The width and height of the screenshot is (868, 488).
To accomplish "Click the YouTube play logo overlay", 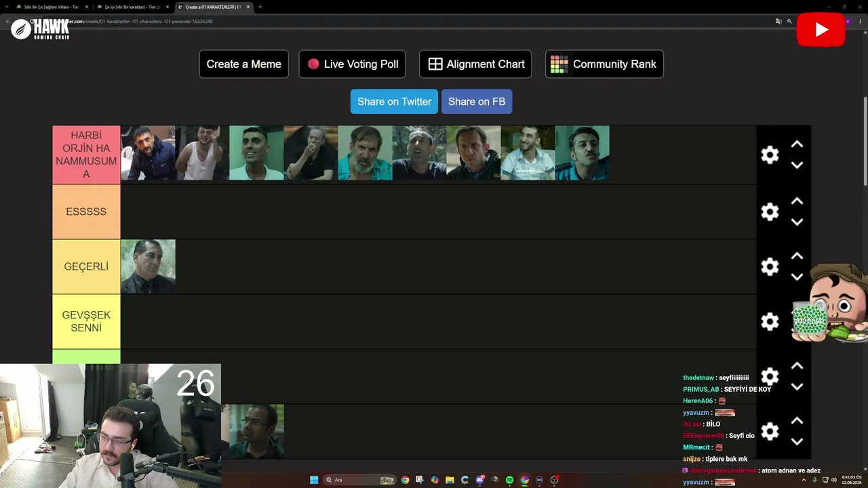I will tap(821, 30).
